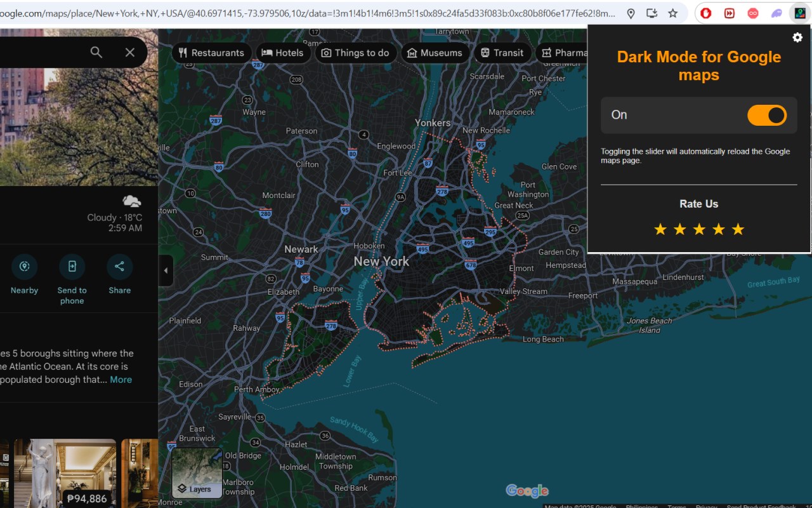The height and width of the screenshot is (508, 812).
Task: Open the hotel photo with the statue
Action: point(65,473)
